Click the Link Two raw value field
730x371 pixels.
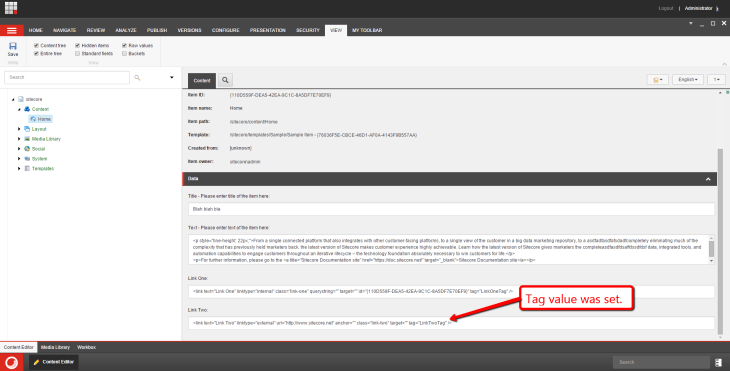pos(451,323)
